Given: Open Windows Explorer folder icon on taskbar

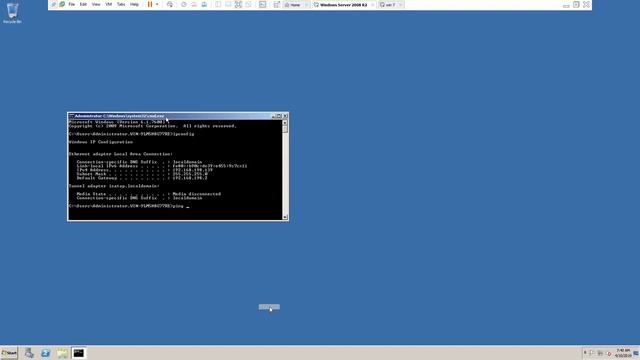Looking at the screenshot, I should point(62,353).
